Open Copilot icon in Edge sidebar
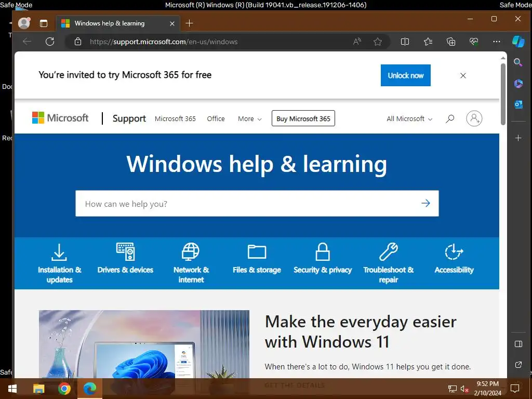This screenshot has width=532, height=399. pos(518,42)
